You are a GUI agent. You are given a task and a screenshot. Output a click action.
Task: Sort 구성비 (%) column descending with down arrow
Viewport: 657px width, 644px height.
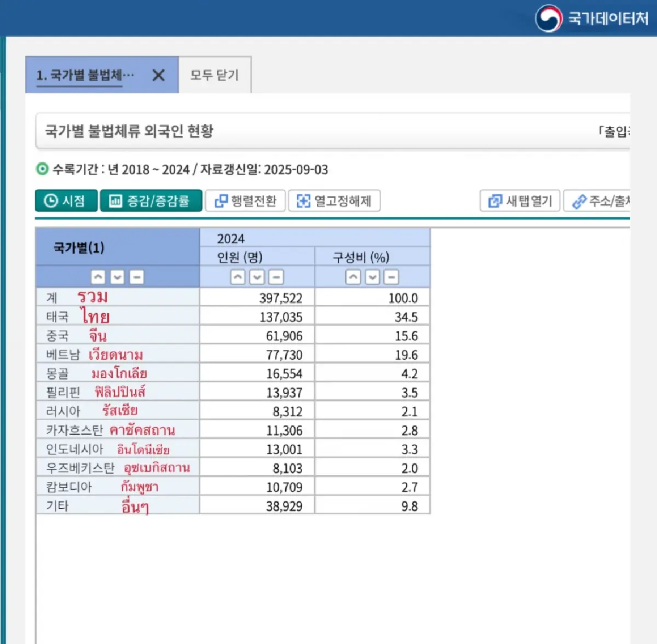[x=372, y=277]
